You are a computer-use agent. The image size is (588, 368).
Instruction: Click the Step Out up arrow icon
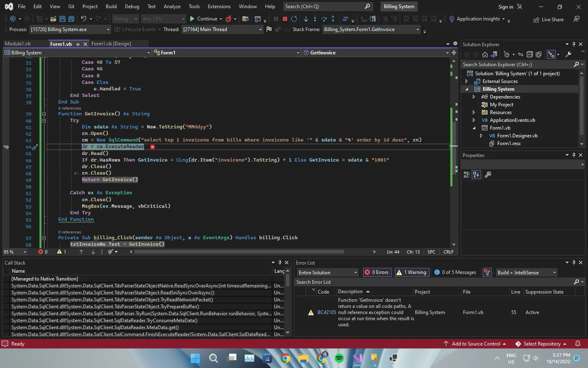click(x=333, y=19)
